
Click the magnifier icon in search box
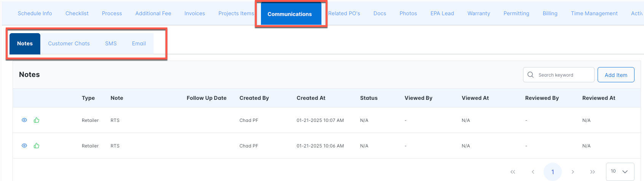(531, 75)
